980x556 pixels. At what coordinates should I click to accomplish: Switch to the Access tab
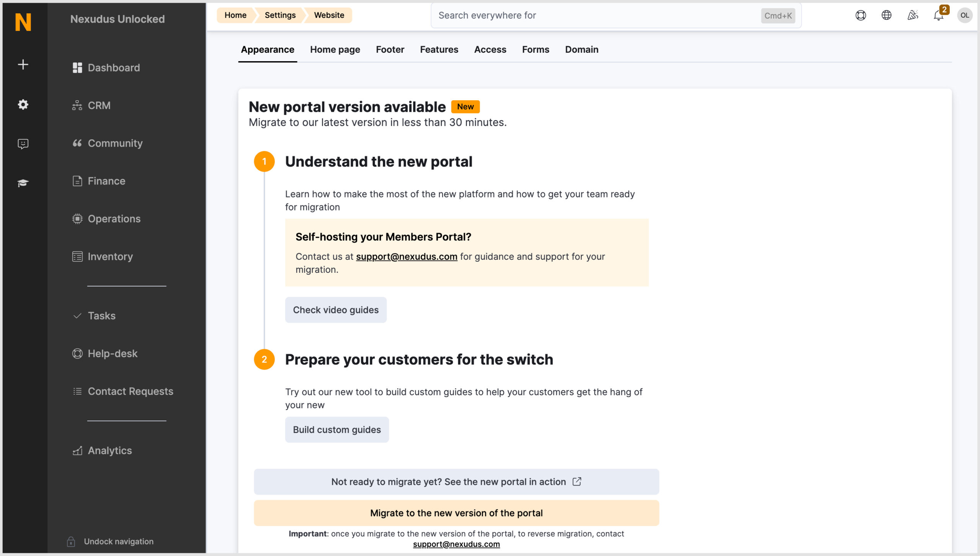(490, 49)
